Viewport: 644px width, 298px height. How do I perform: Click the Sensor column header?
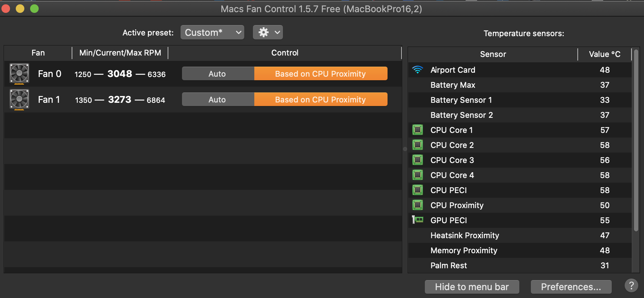click(493, 54)
